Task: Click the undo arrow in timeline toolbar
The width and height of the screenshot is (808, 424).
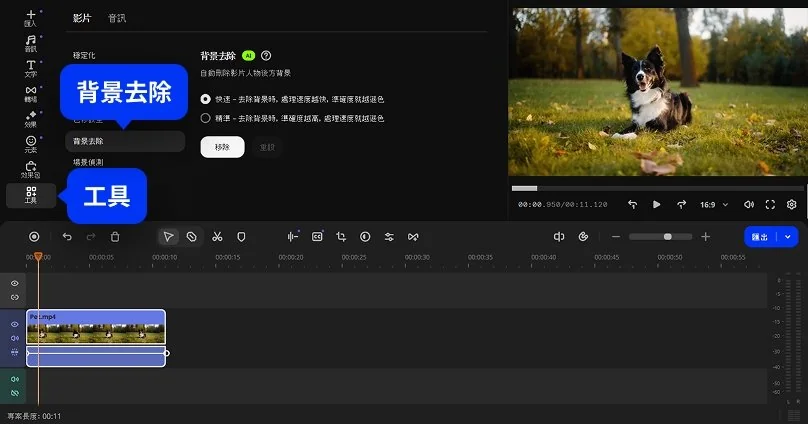Action: [67, 237]
